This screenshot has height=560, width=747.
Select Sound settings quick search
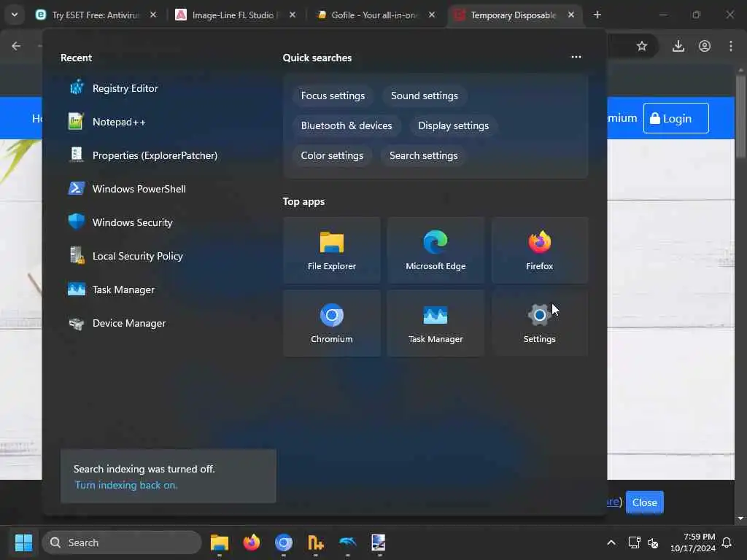point(424,96)
